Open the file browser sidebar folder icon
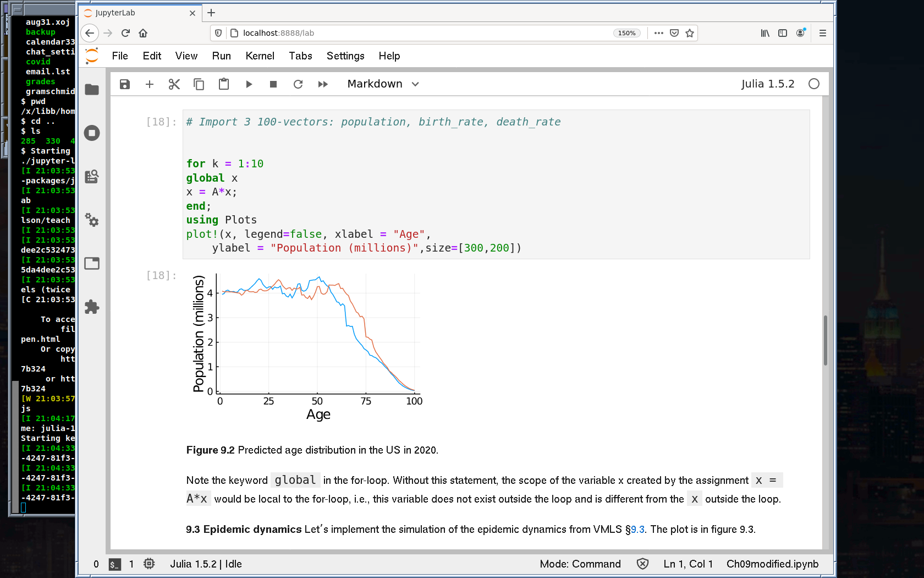Screen dimensions: 924x578 pyautogui.click(x=92, y=90)
